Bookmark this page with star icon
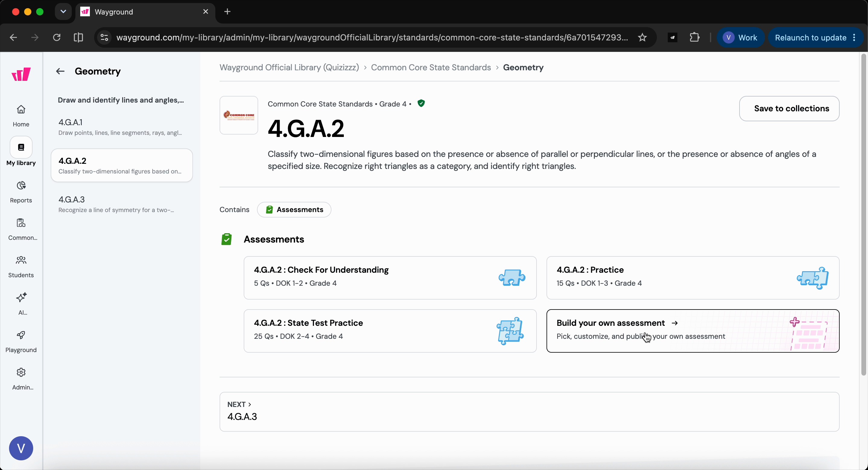The image size is (868, 470). [643, 37]
